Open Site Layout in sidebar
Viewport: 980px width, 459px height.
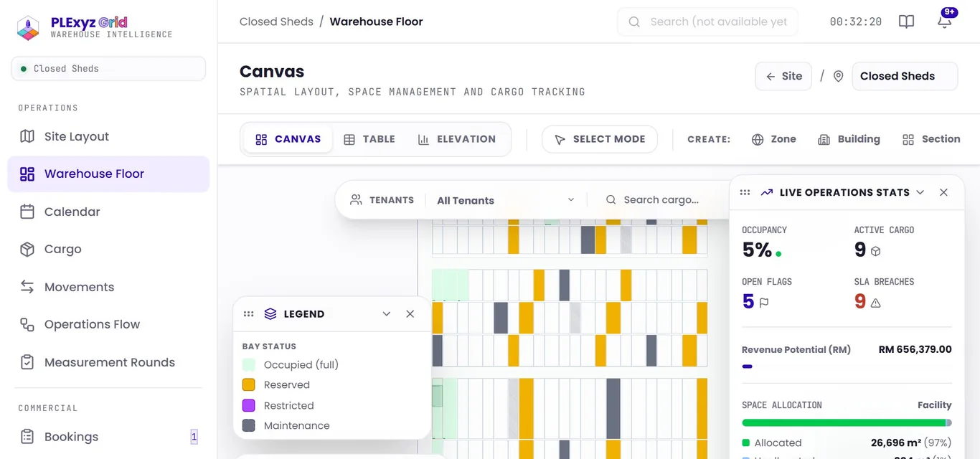click(x=108, y=136)
